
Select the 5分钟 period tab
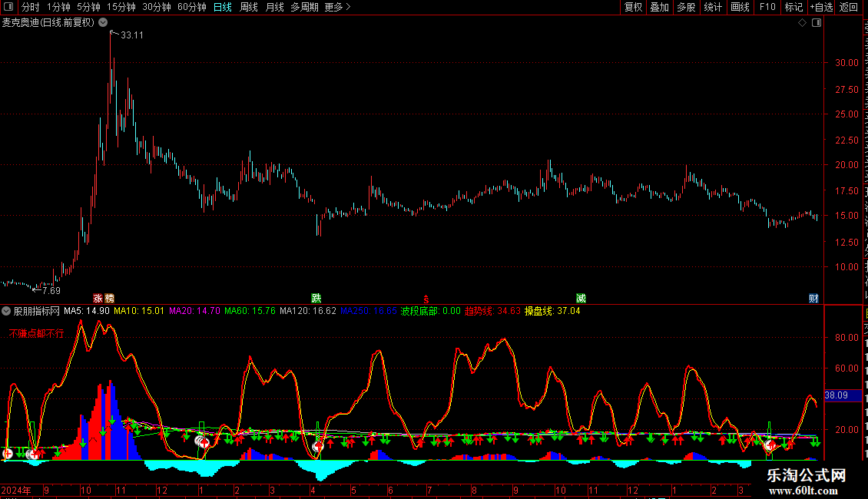(x=88, y=7)
